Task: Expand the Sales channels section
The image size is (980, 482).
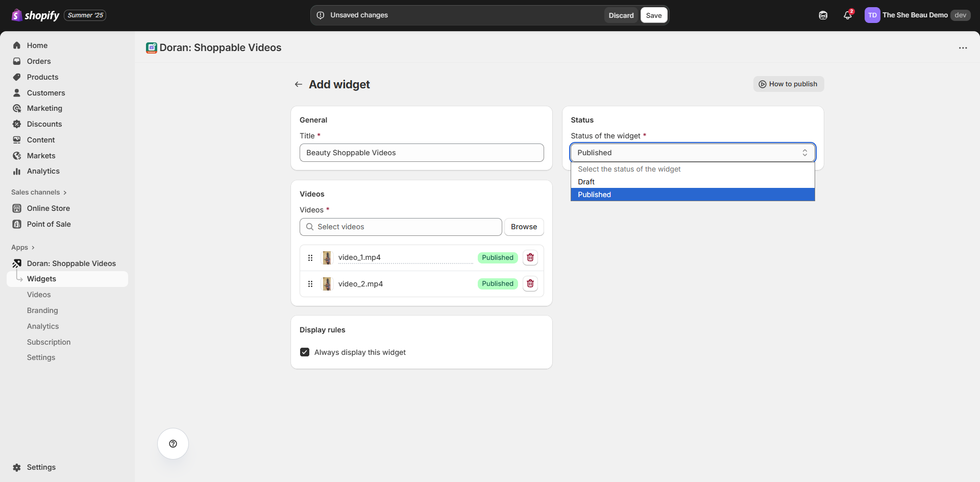Action: point(39,192)
